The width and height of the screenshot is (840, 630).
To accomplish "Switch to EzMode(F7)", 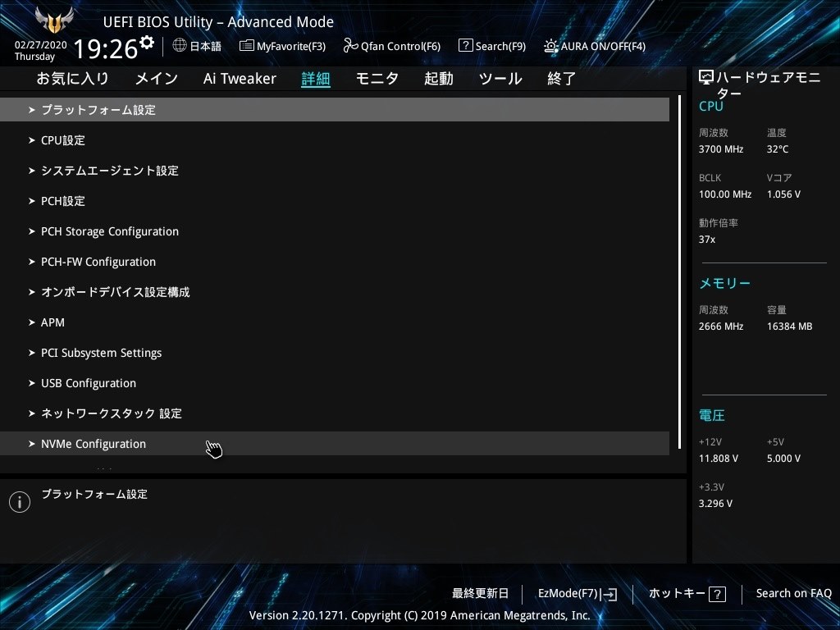I will click(x=577, y=594).
